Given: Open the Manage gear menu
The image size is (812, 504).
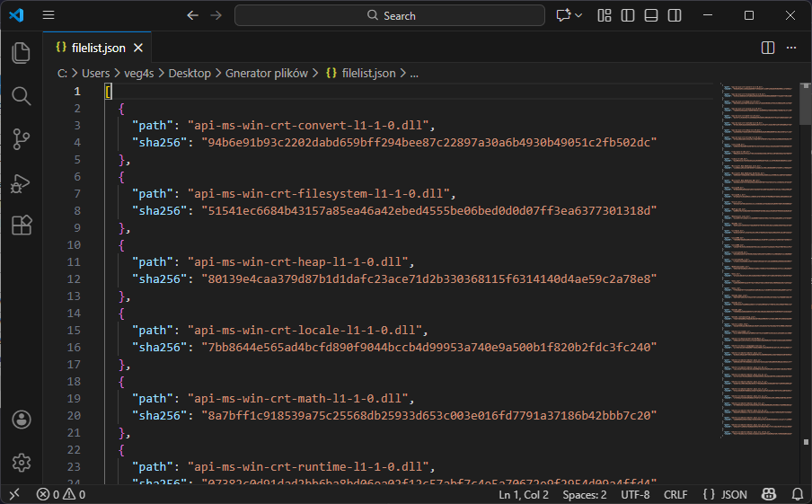Looking at the screenshot, I should (22, 463).
